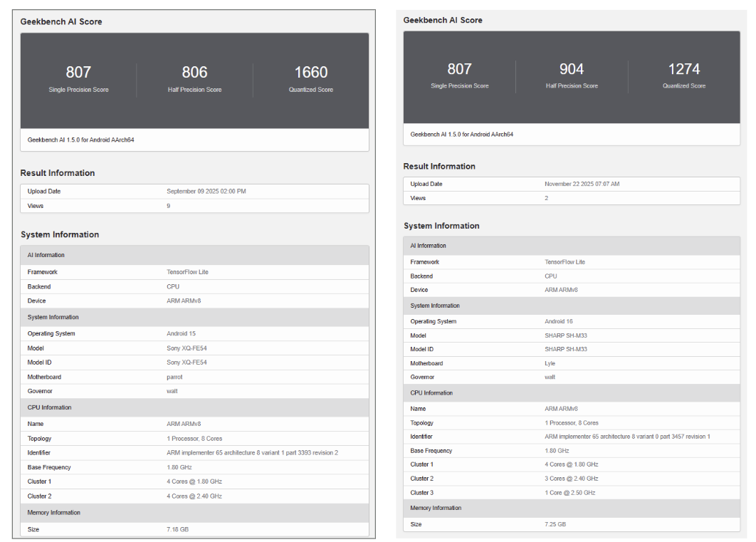The height and width of the screenshot is (542, 756).
Task: Click the parrot motherboard value
Action: pyautogui.click(x=174, y=377)
